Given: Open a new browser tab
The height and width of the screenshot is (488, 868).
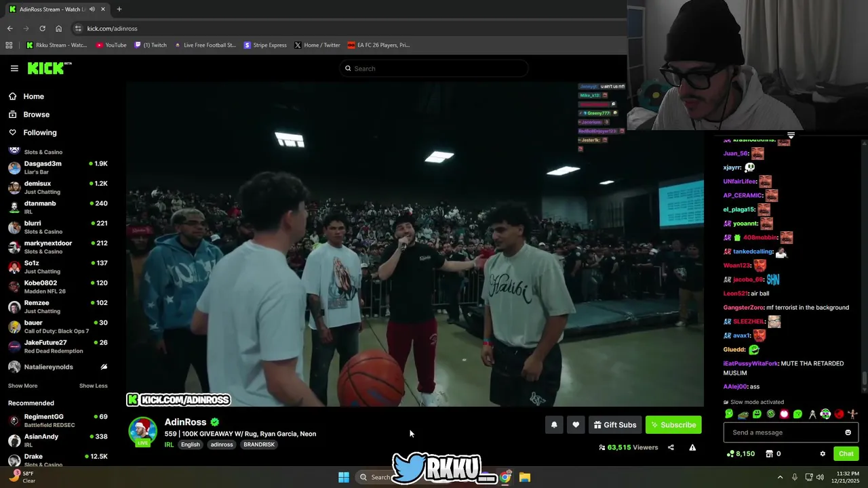Looking at the screenshot, I should 119,9.
